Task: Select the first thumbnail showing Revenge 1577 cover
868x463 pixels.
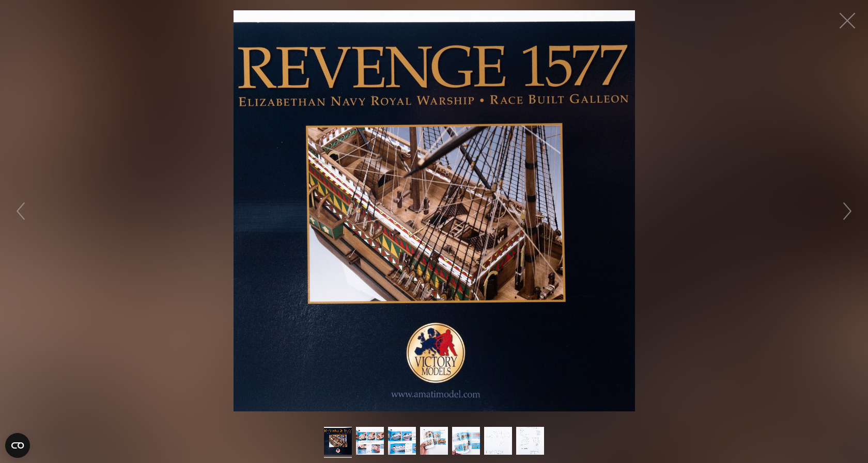Action: (x=338, y=440)
